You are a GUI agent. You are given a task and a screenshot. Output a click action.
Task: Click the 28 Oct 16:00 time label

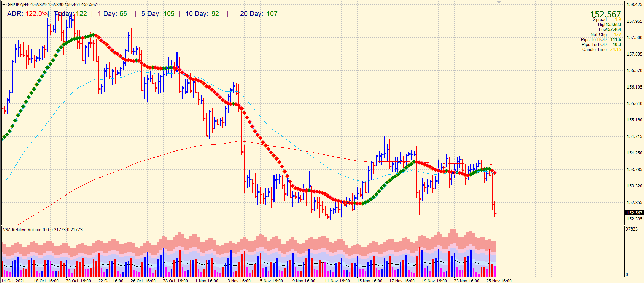(x=175, y=281)
